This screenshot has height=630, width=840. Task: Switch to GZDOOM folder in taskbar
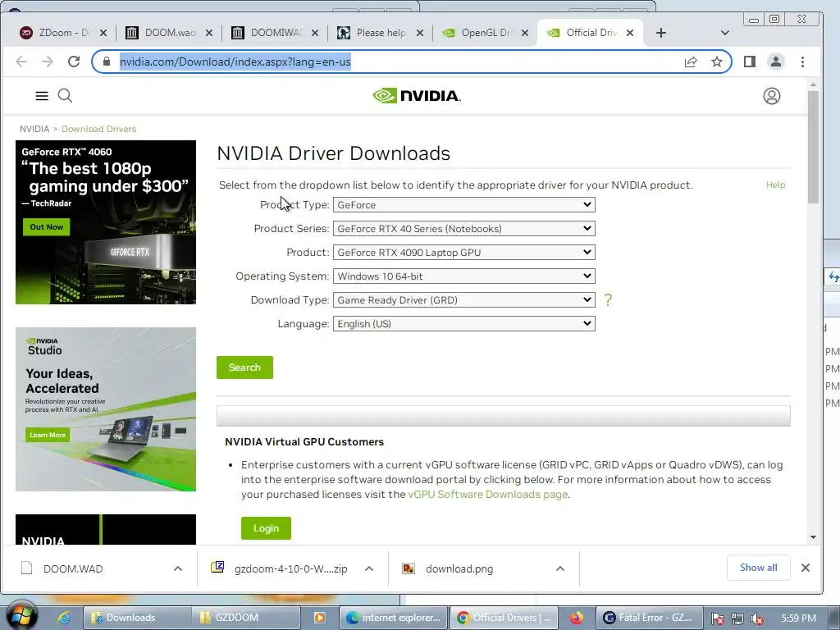coord(246,618)
